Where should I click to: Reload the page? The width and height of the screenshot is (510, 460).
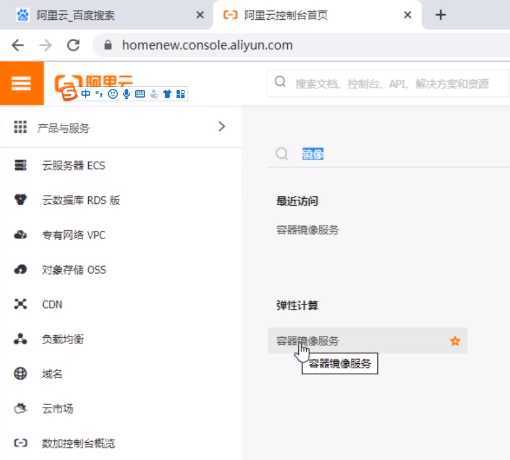click(73, 45)
